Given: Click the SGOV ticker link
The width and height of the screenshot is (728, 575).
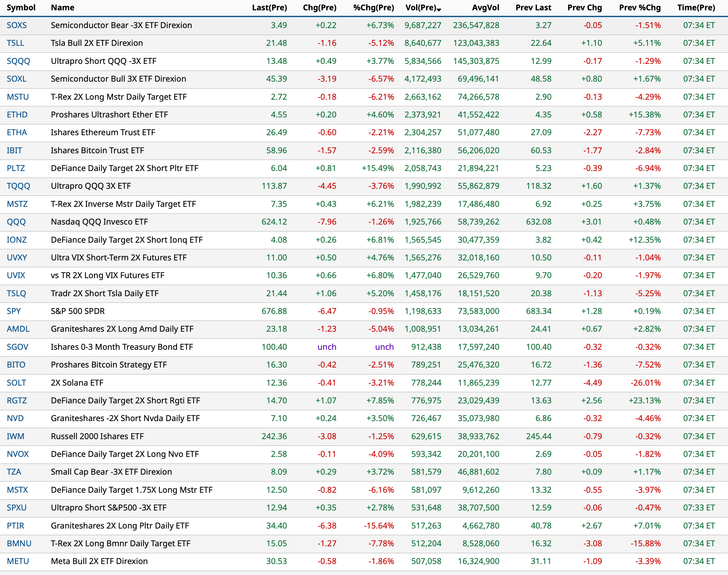Looking at the screenshot, I should pos(17,347).
